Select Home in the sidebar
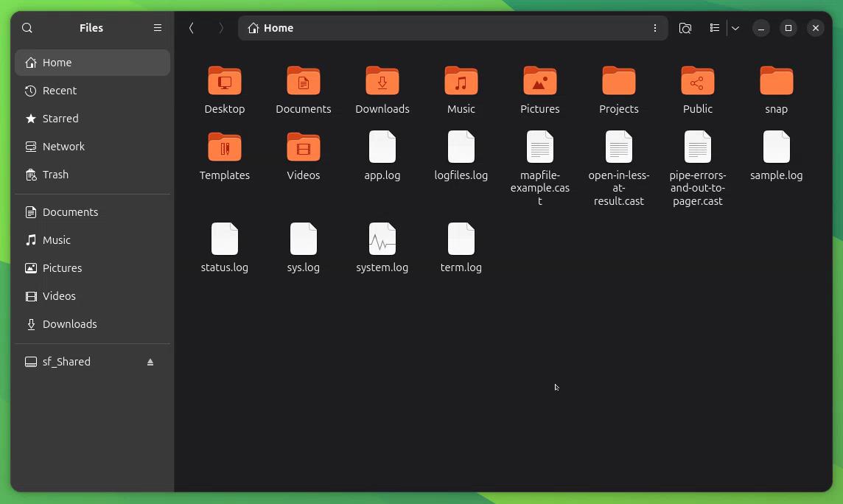The width and height of the screenshot is (843, 504). tap(92, 63)
